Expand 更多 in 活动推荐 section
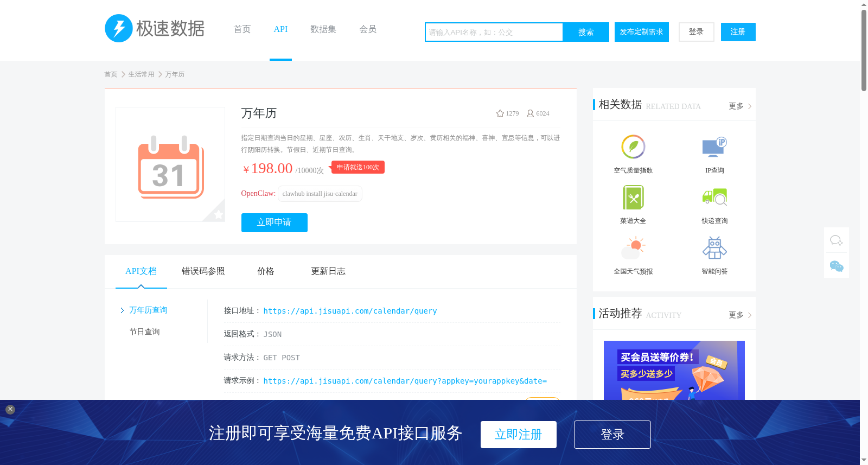This screenshot has height=465, width=868. [x=740, y=315]
